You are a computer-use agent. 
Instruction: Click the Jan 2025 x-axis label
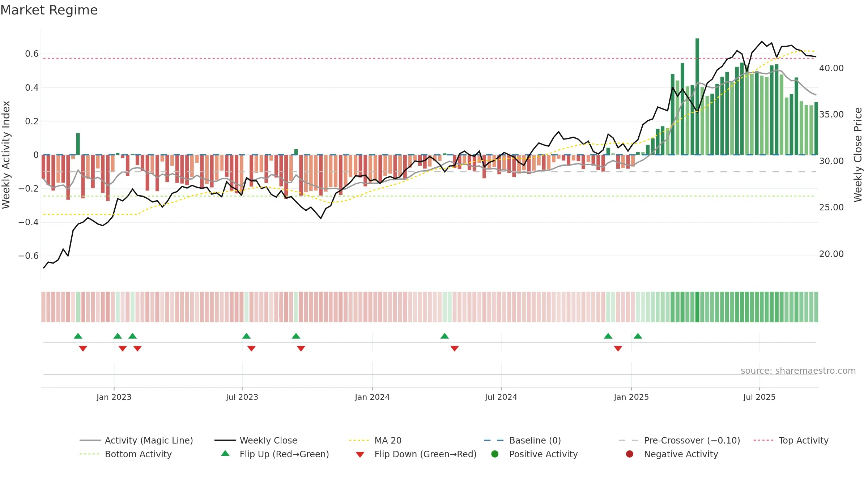pos(631,397)
